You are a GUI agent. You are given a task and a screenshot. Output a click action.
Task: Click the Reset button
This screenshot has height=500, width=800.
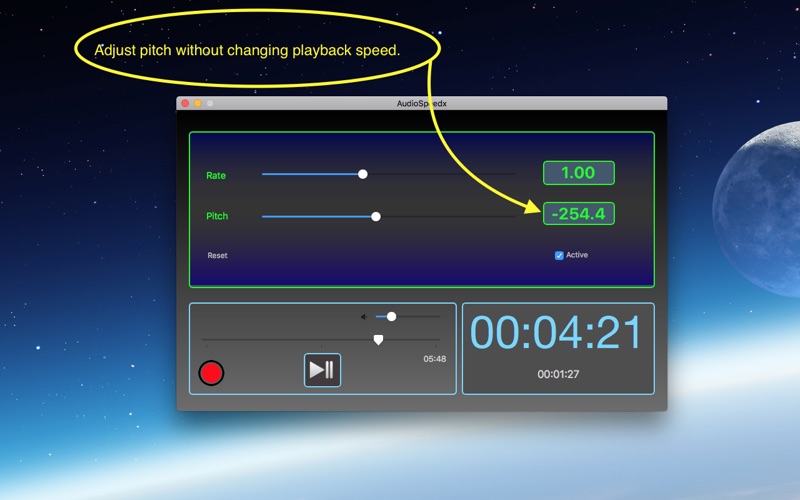point(217,255)
